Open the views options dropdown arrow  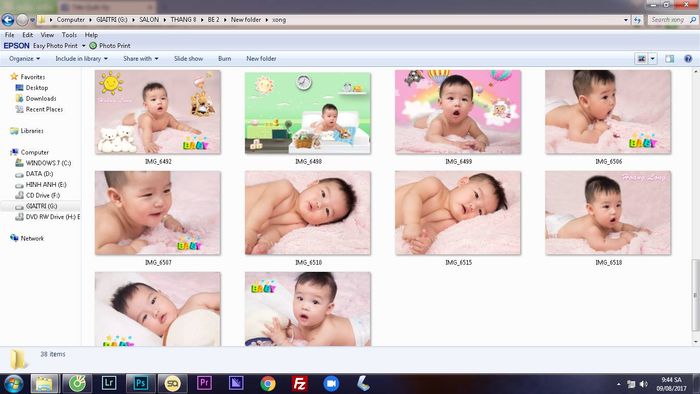pyautogui.click(x=653, y=58)
